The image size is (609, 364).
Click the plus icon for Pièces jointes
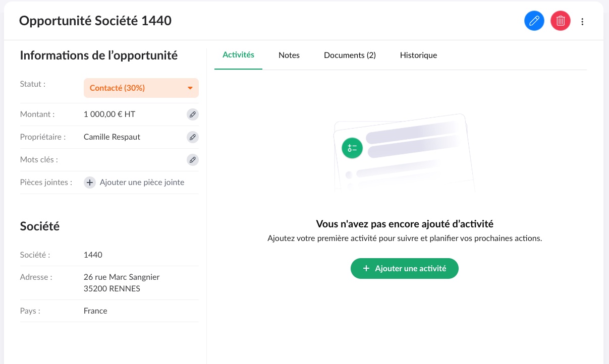(89, 183)
